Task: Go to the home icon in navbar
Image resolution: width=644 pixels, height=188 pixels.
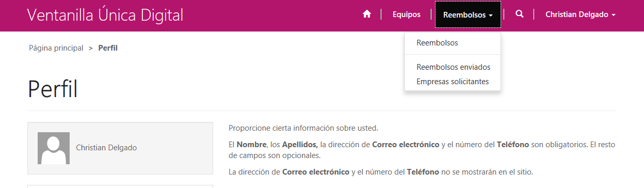Action: pyautogui.click(x=367, y=14)
